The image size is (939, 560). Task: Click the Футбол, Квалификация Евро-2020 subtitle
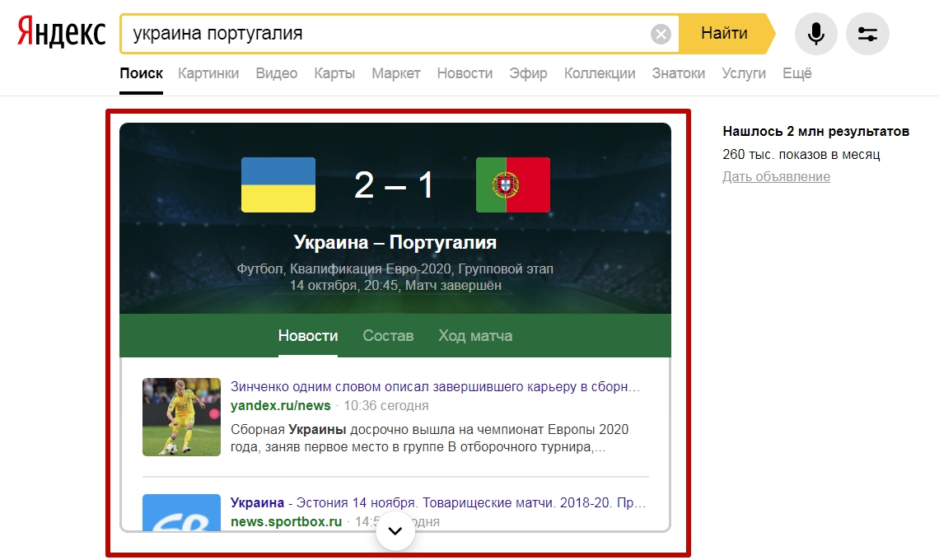click(x=395, y=269)
